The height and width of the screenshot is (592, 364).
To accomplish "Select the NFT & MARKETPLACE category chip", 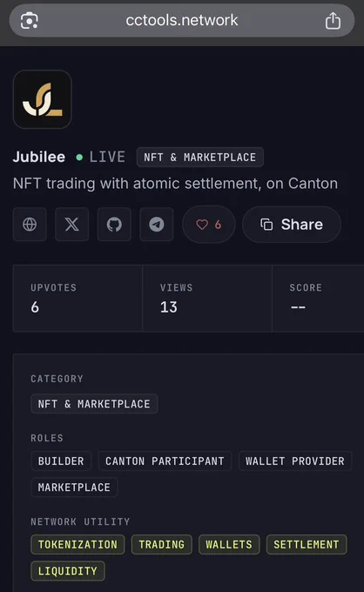I will (94, 404).
